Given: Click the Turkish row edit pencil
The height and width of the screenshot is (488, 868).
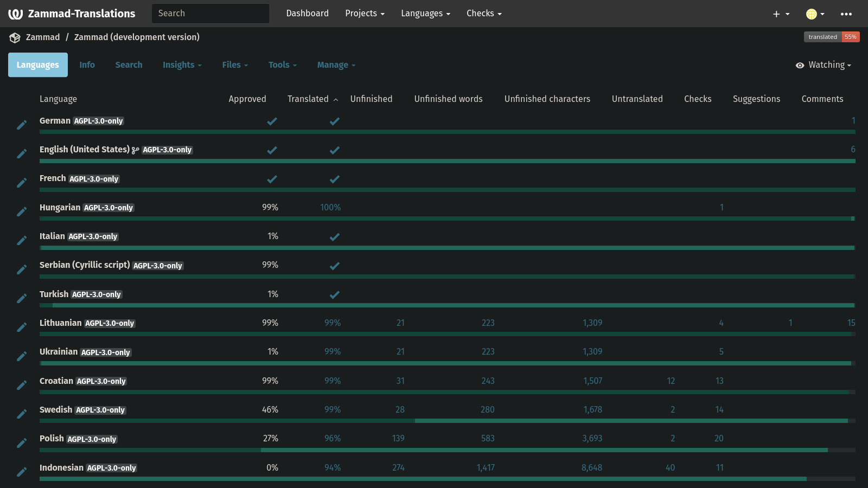Looking at the screenshot, I should (22, 298).
